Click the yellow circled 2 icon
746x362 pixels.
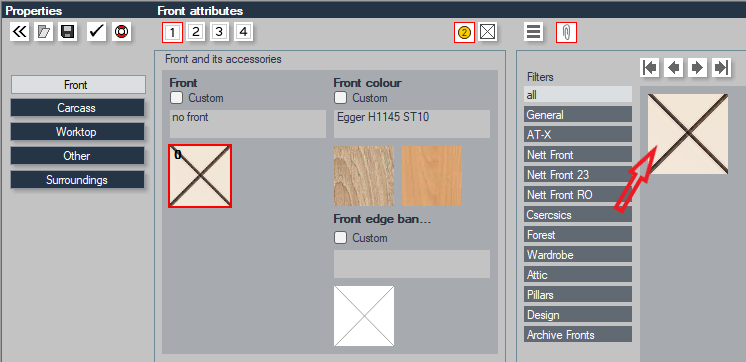[x=464, y=32]
